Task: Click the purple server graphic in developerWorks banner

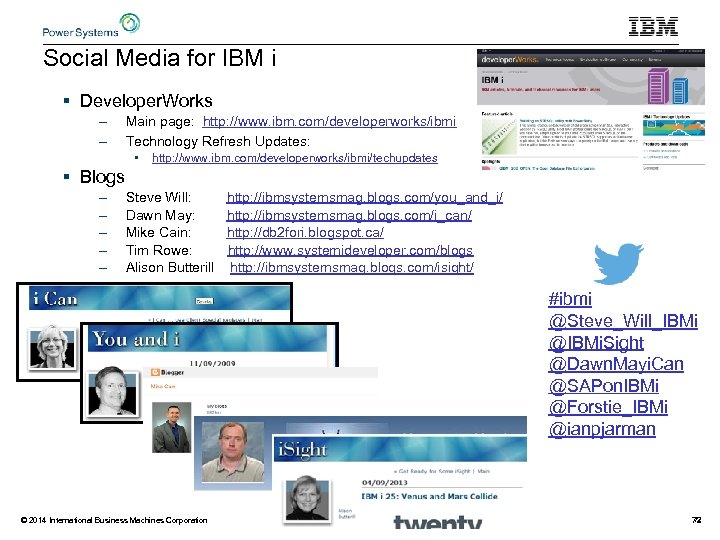Action: pos(658,86)
